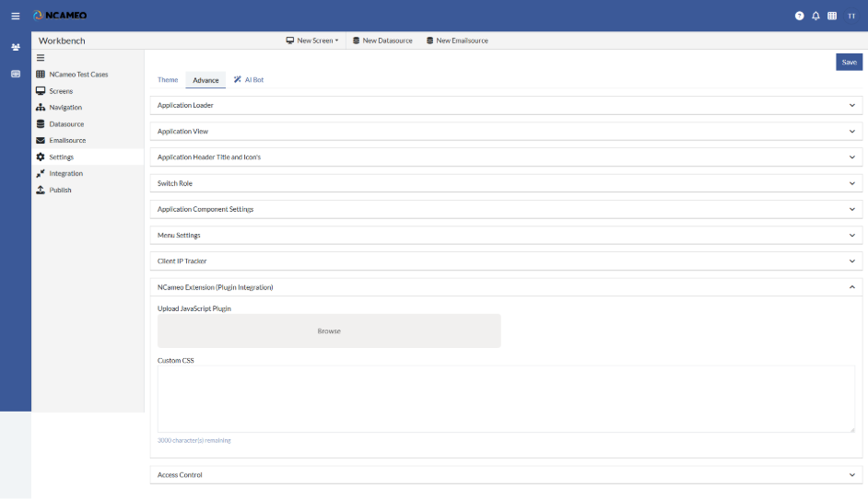This screenshot has height=499, width=868.
Task: Open Integration in the sidebar
Action: (x=65, y=173)
